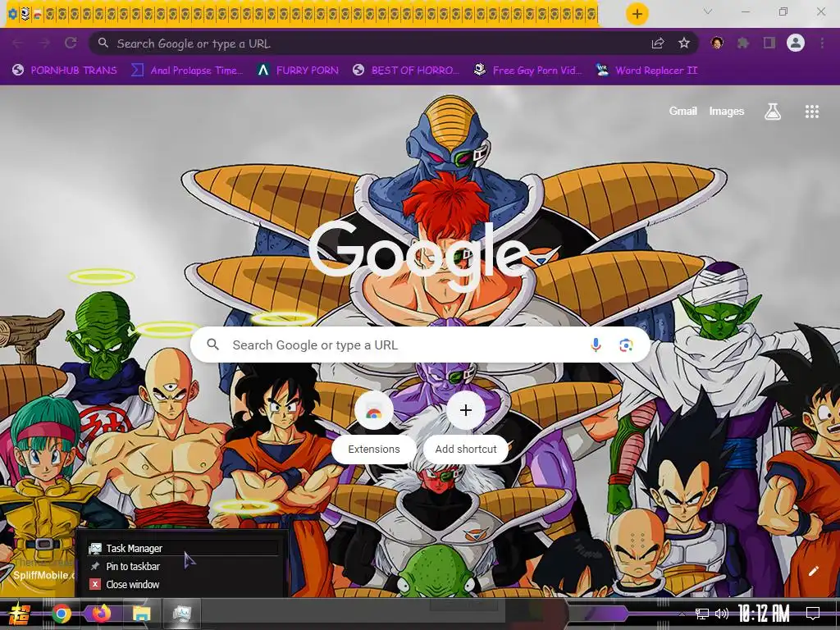This screenshot has width=840, height=630.
Task: Open the volume tray icon
Action: tap(722, 614)
